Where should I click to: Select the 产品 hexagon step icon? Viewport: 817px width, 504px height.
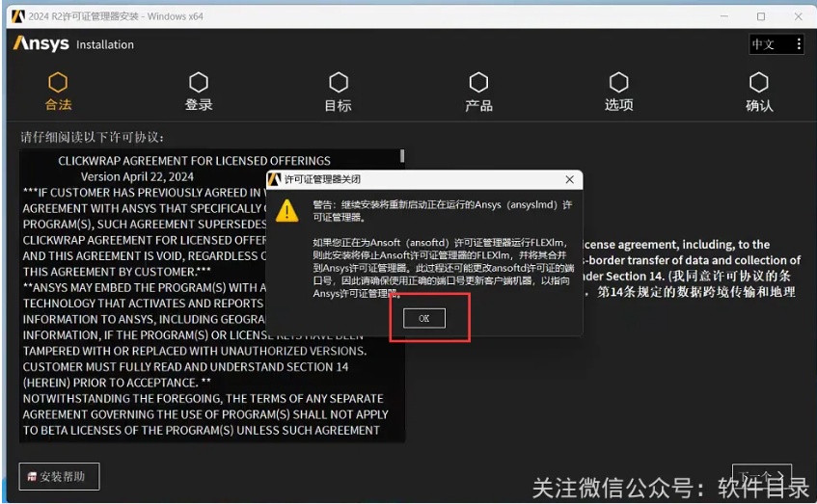click(478, 83)
